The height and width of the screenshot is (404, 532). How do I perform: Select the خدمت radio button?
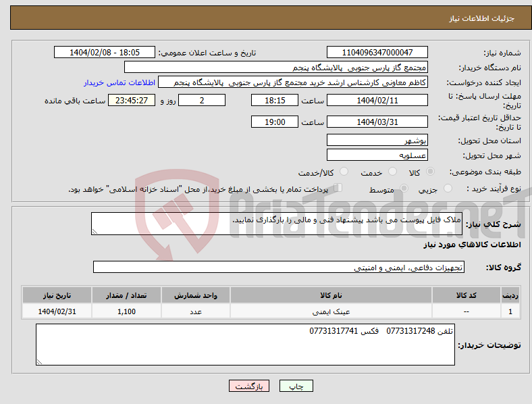(x=392, y=172)
